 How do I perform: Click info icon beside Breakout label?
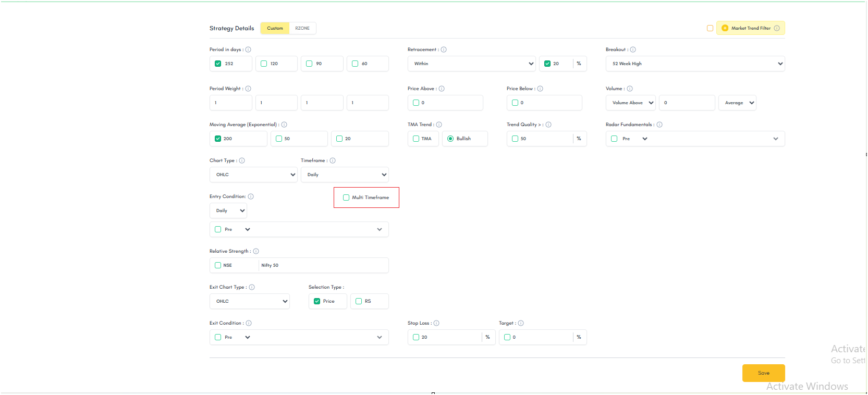coord(633,50)
